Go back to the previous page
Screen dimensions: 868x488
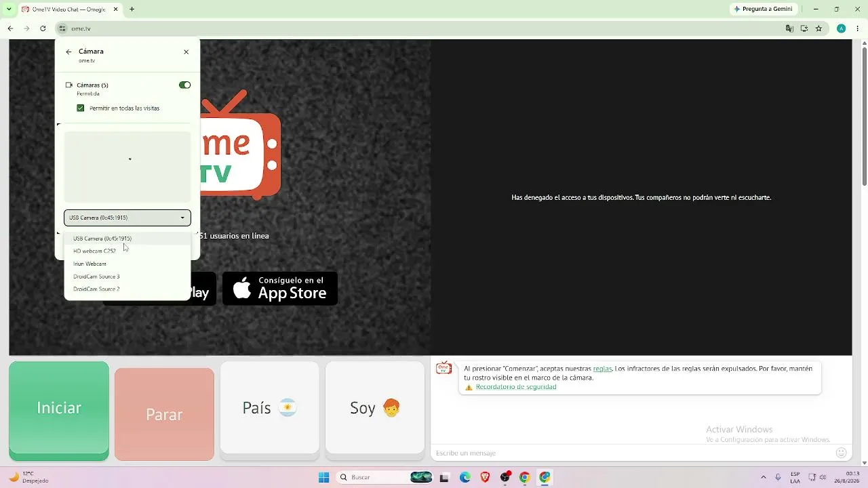pos(10,28)
